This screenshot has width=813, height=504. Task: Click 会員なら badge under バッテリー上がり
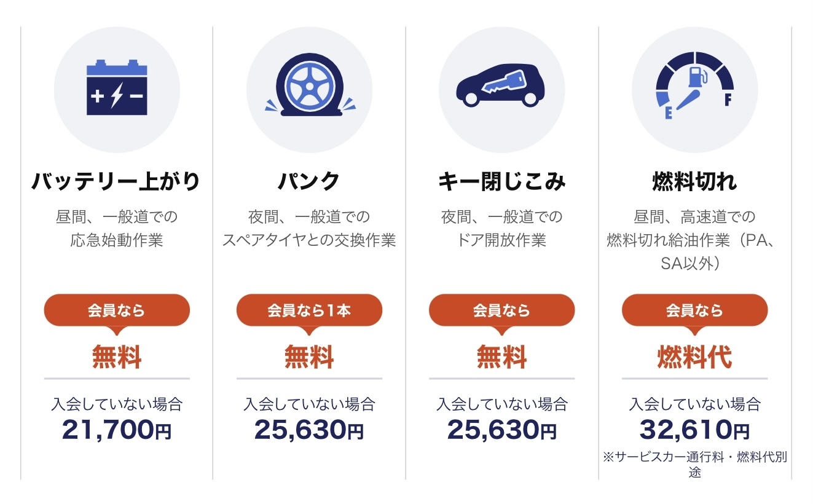(x=117, y=310)
